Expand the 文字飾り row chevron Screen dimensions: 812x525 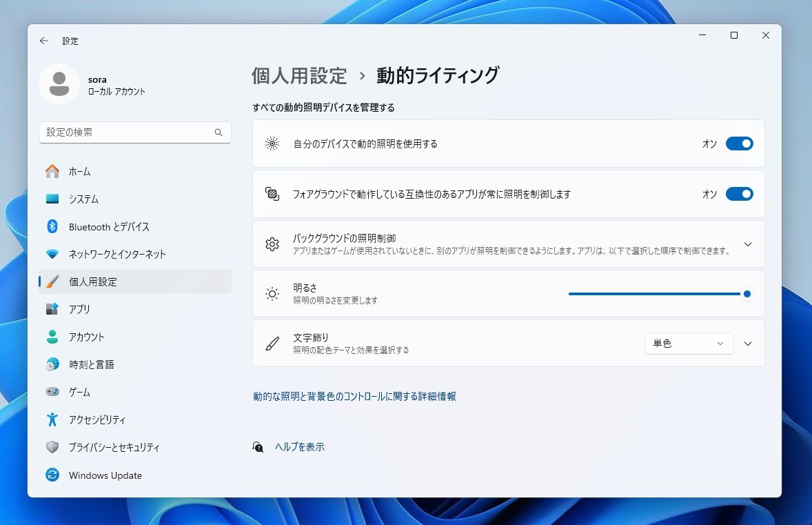click(748, 343)
